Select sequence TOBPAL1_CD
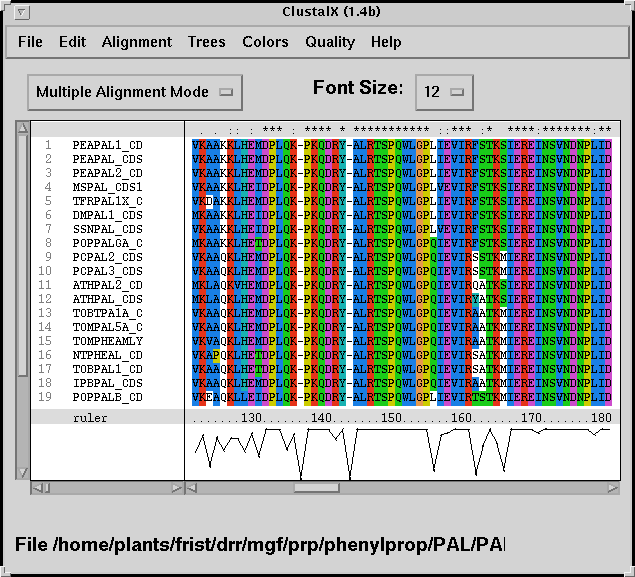635x577 pixels. point(107,369)
